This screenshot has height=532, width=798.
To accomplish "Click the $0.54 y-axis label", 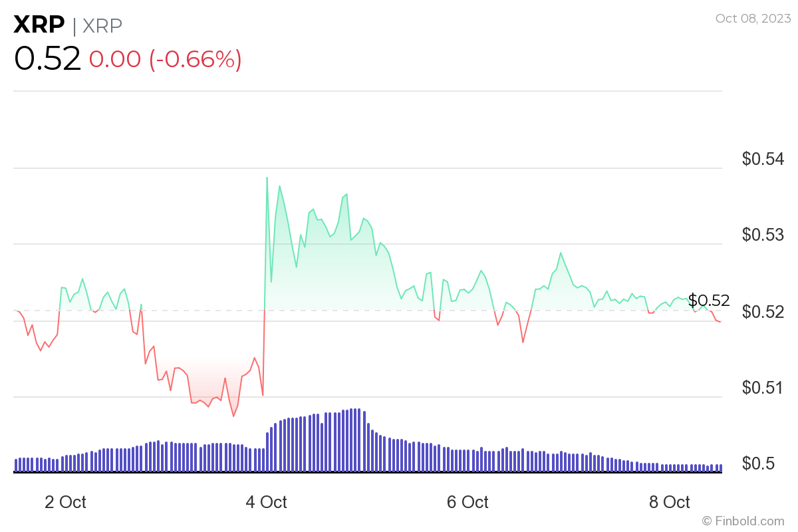I will tap(763, 159).
